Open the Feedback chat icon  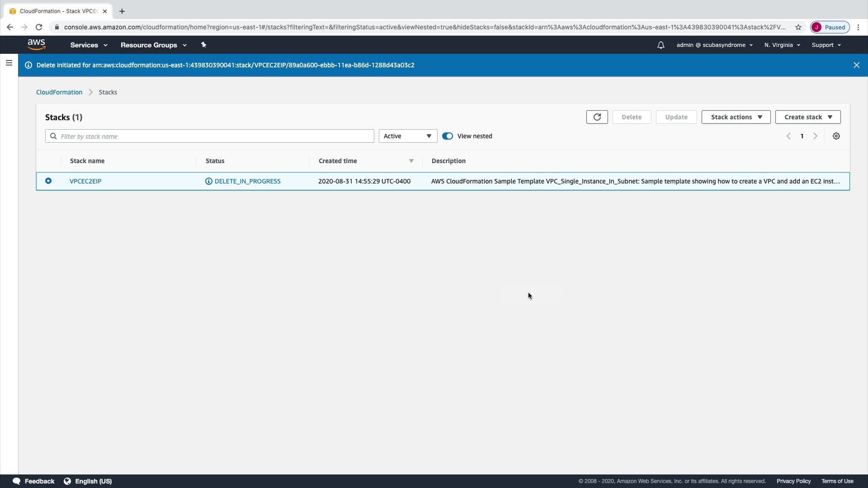pyautogui.click(x=16, y=481)
